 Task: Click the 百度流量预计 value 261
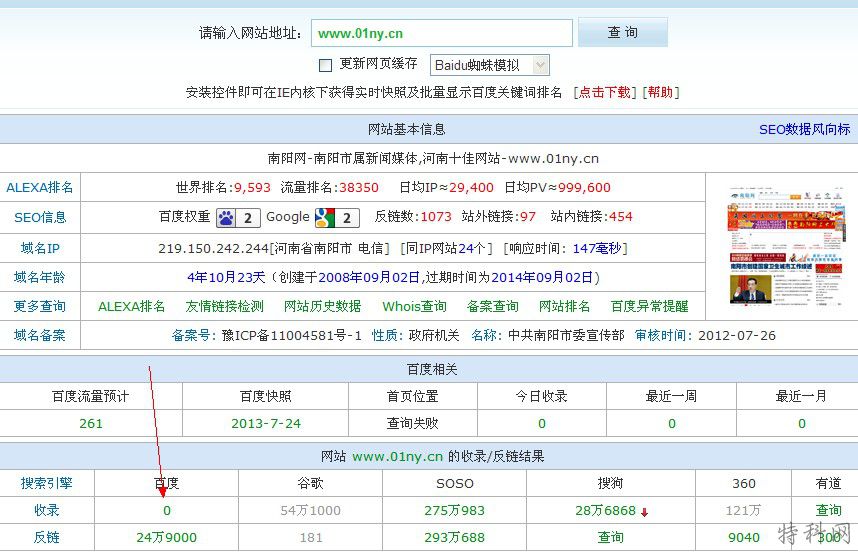91,423
